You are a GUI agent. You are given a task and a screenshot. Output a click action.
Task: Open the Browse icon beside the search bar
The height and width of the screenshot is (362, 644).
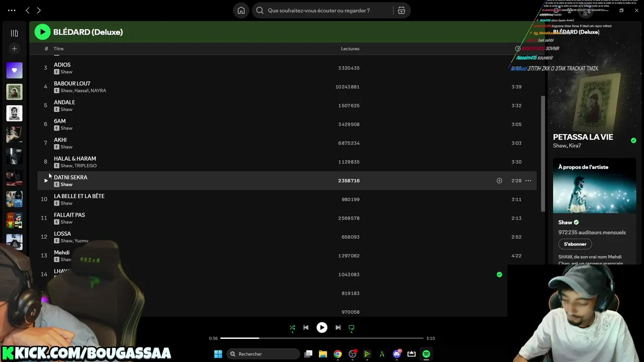[x=401, y=11]
